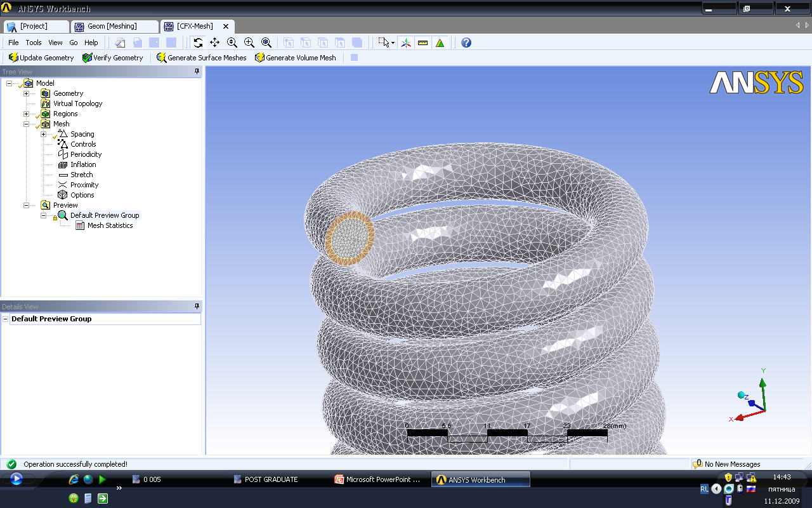Select Stretch in the tree

coord(81,175)
